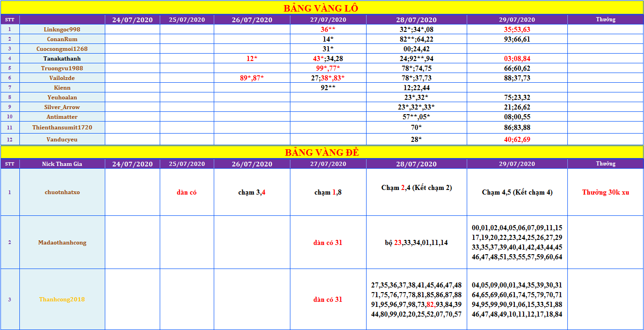This screenshot has height=330, width=644.
Task: Click the 28* cell for Vanducyeu
Action: pyautogui.click(x=416, y=139)
